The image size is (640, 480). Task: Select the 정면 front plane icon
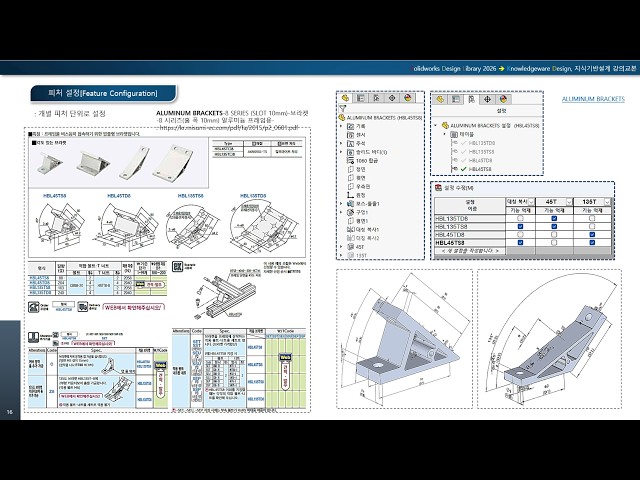coord(350,169)
